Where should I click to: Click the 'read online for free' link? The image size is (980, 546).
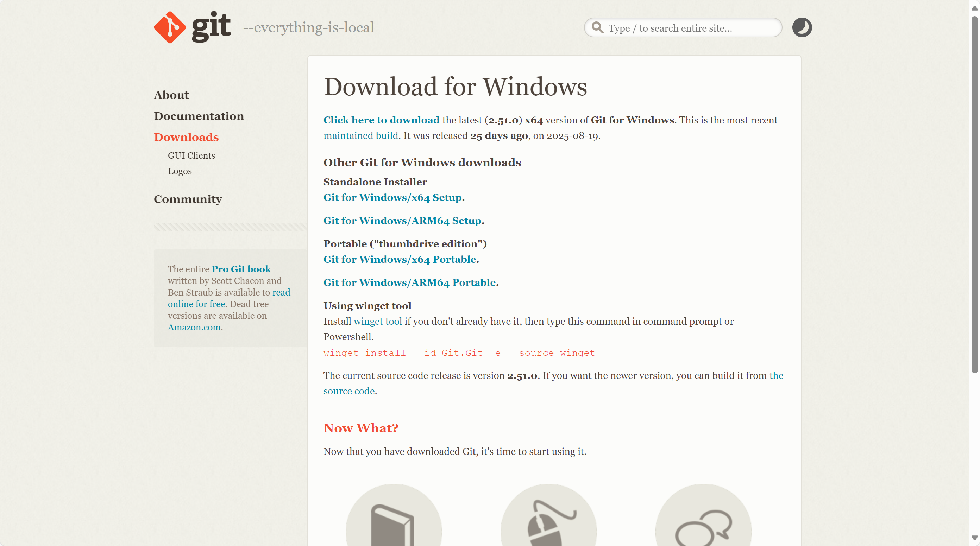click(197, 304)
